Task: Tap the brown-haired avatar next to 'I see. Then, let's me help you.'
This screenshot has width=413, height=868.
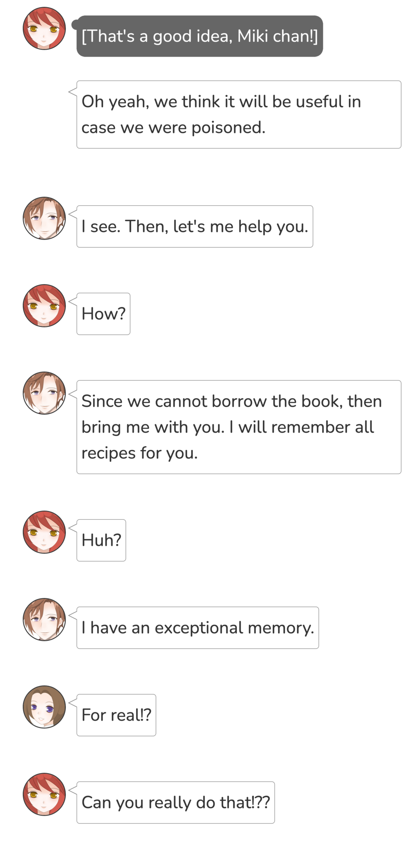Action: pyautogui.click(x=44, y=218)
